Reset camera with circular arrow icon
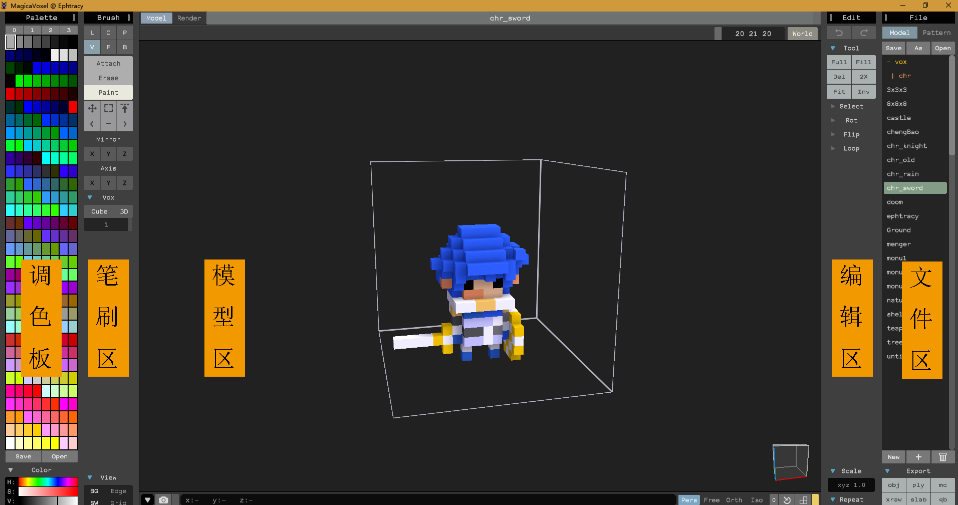958x505 pixels. pyautogui.click(x=787, y=500)
